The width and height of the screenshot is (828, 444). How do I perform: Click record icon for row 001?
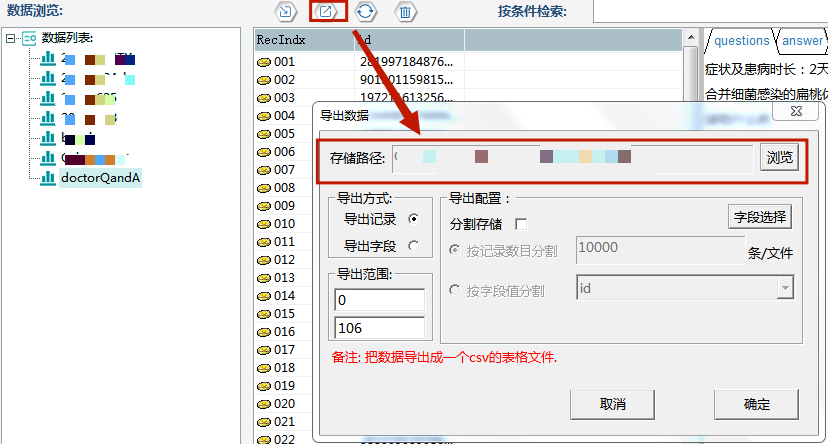click(264, 62)
